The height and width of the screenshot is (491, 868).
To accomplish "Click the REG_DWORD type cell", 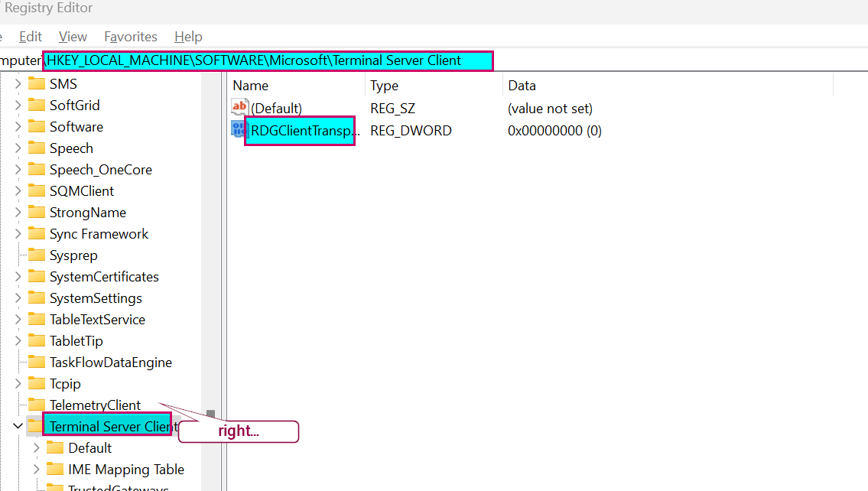I will coord(411,131).
